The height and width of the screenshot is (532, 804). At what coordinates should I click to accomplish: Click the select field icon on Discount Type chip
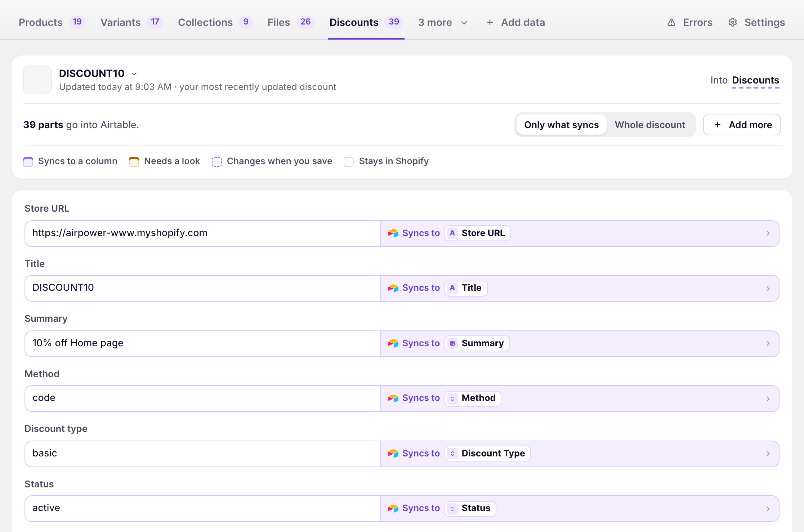452,454
